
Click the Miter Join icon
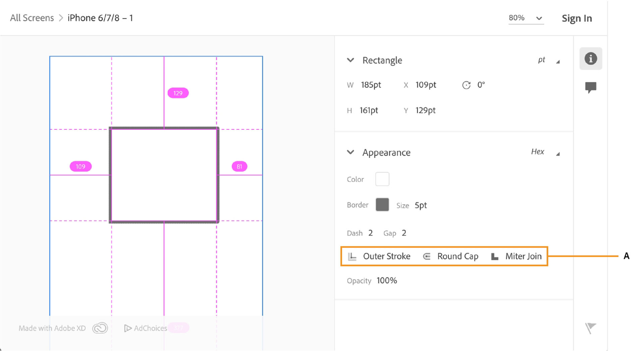[495, 256]
